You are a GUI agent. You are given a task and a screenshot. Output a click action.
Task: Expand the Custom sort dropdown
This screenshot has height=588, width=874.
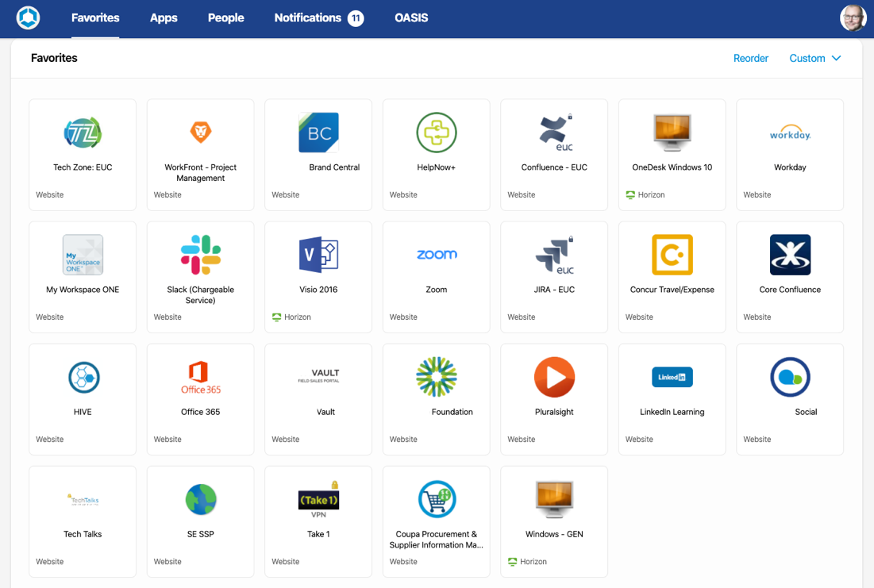click(814, 58)
